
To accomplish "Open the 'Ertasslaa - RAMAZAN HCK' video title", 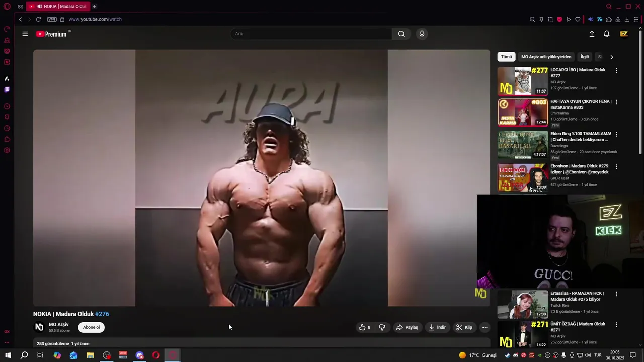I will (x=577, y=296).
